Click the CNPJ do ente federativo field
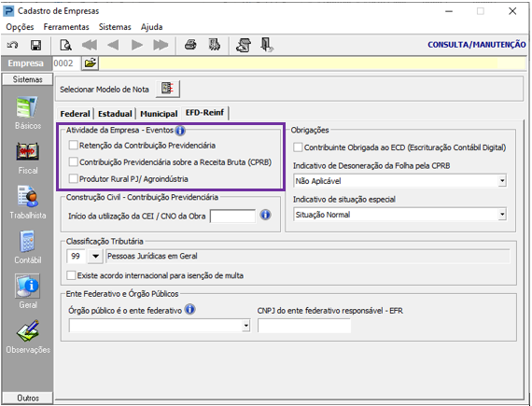The width and height of the screenshot is (532, 406). (x=304, y=326)
